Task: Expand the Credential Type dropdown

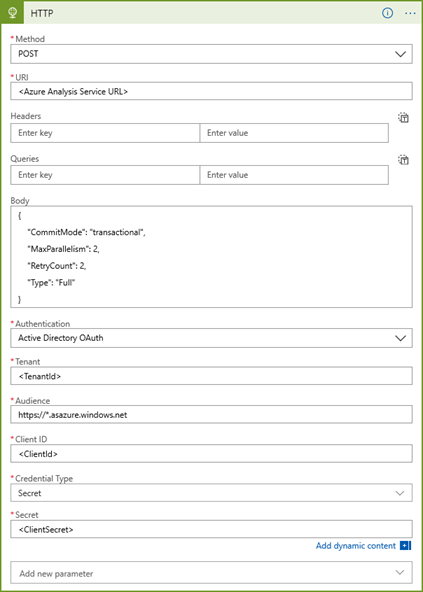Action: tap(211, 493)
